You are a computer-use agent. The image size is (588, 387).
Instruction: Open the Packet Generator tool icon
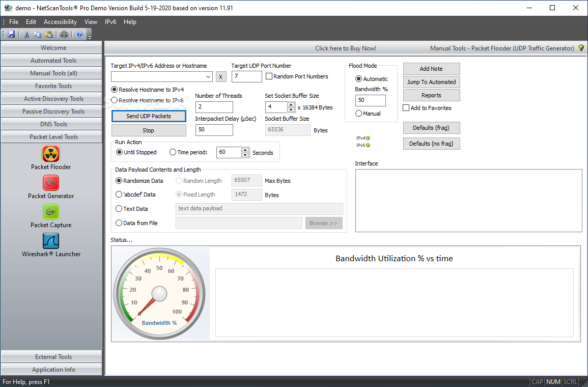point(51,183)
